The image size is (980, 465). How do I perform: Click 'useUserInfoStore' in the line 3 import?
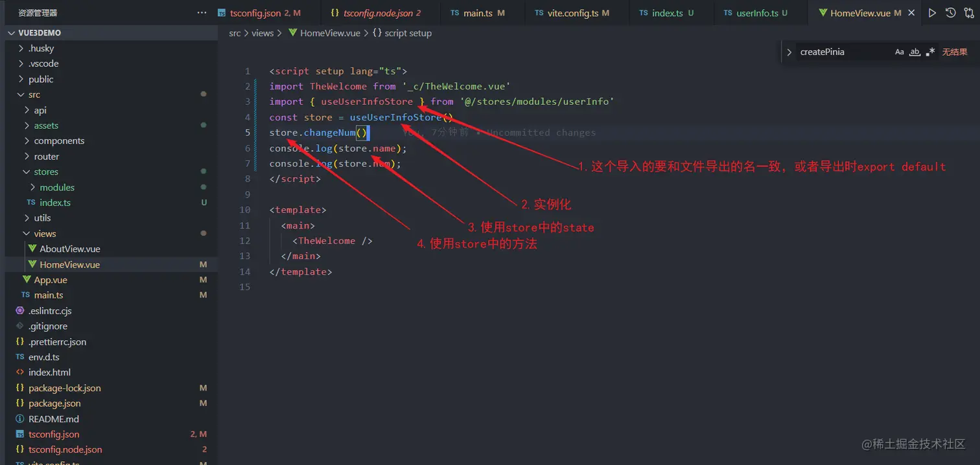pyautogui.click(x=367, y=102)
